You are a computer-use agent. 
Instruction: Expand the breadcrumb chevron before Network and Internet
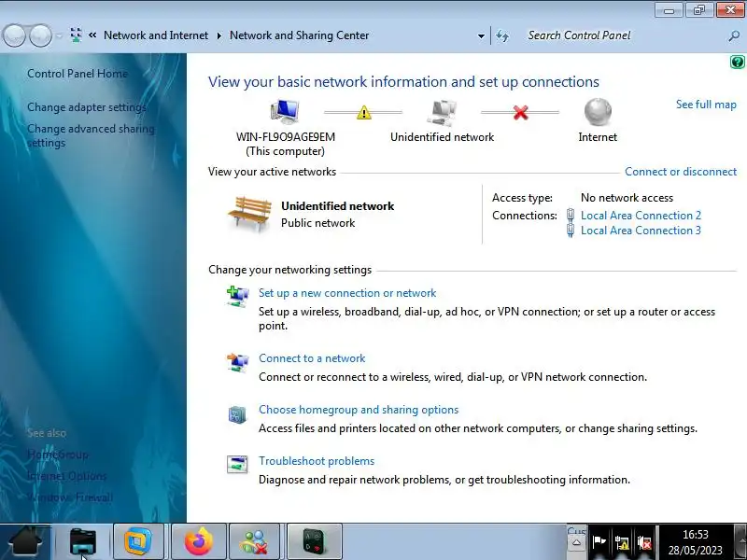point(92,35)
